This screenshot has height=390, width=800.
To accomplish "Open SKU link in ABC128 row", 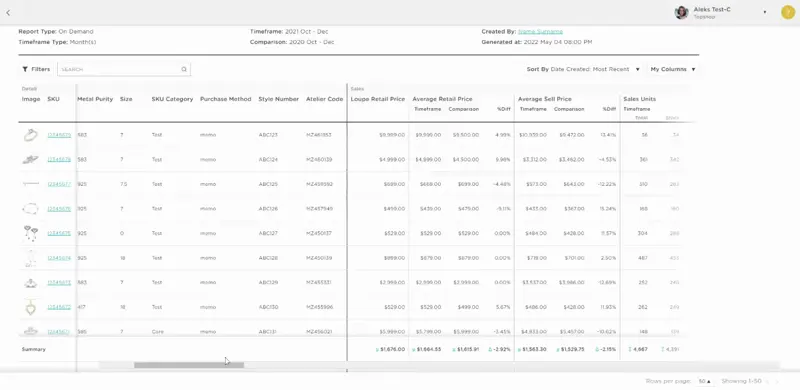I will pyautogui.click(x=59, y=258).
